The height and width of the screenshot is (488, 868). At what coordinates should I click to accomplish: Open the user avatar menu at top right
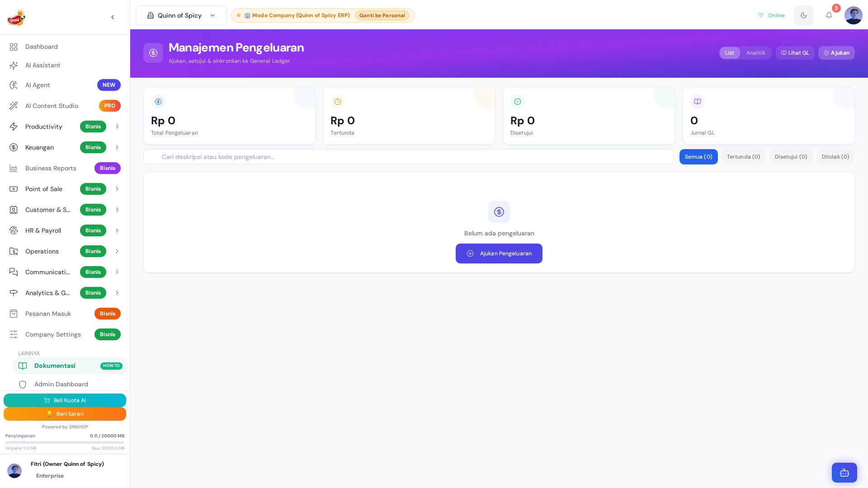(854, 15)
